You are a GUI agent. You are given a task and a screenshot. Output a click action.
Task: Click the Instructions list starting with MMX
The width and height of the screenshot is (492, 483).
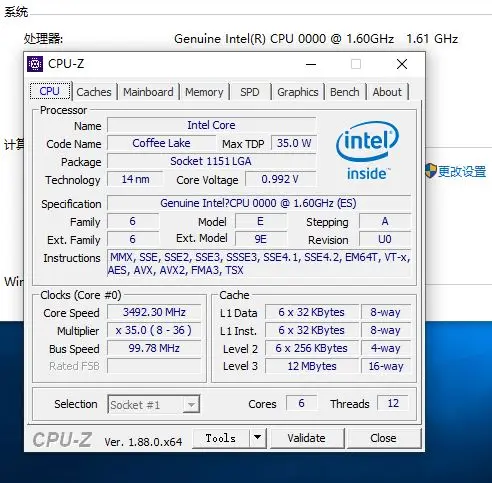click(x=259, y=264)
